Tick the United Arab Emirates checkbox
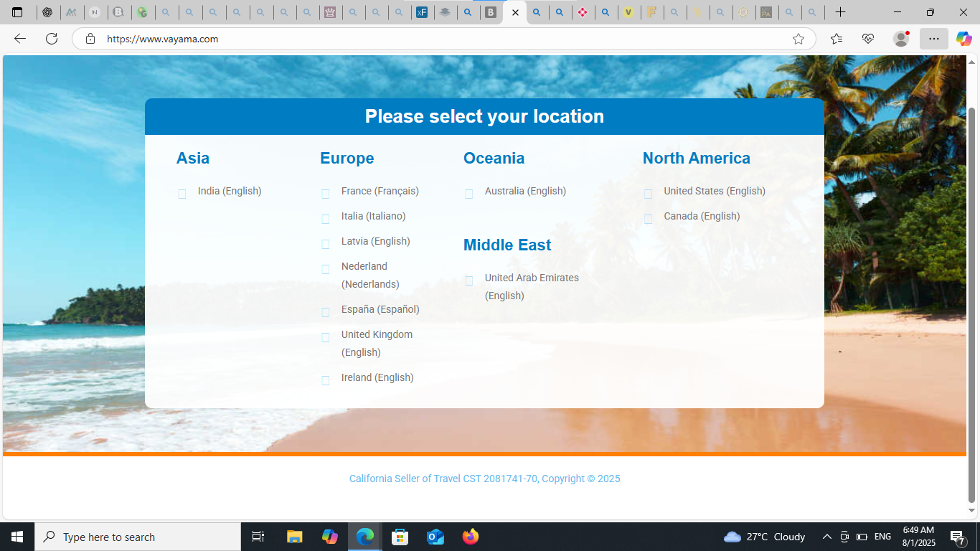980x551 pixels. click(x=468, y=281)
